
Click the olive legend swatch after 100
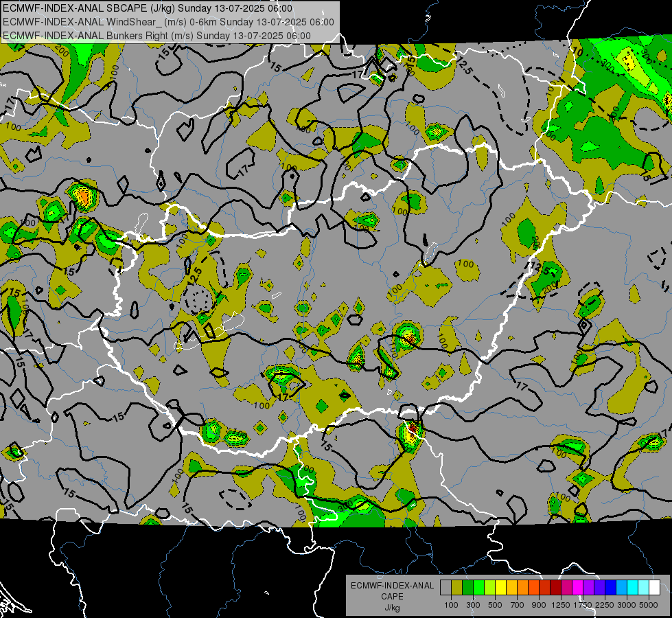click(457, 587)
